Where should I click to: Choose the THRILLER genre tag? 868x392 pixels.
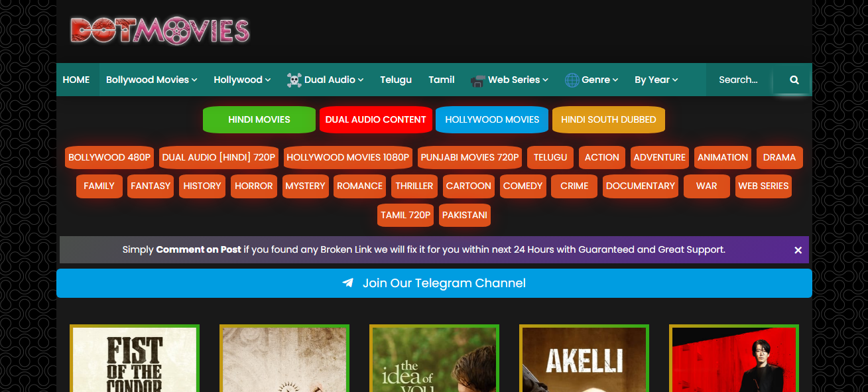(414, 186)
